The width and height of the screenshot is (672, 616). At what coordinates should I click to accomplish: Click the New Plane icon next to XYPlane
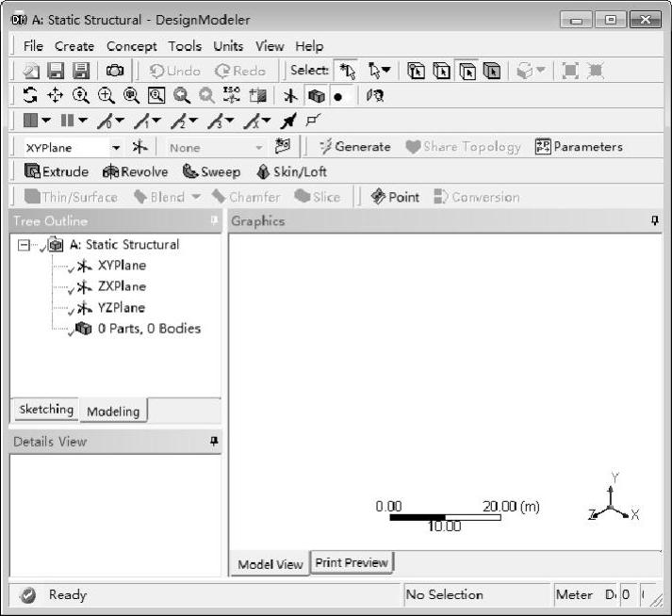[x=139, y=147]
